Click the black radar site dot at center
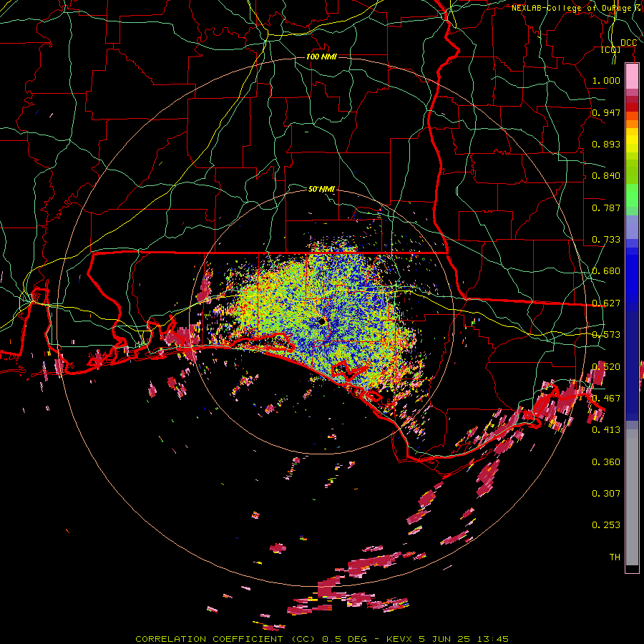Viewport: 644px width, 644px height. pos(322,322)
